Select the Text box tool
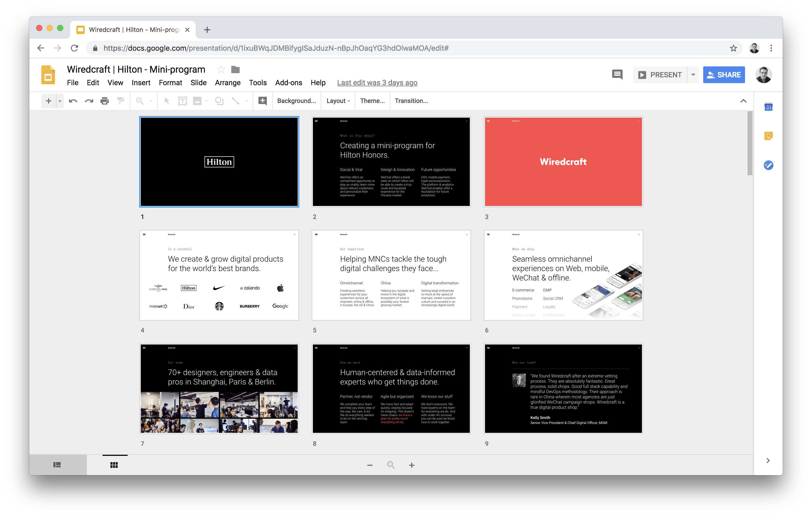The height and width of the screenshot is (517, 812). pos(182,101)
